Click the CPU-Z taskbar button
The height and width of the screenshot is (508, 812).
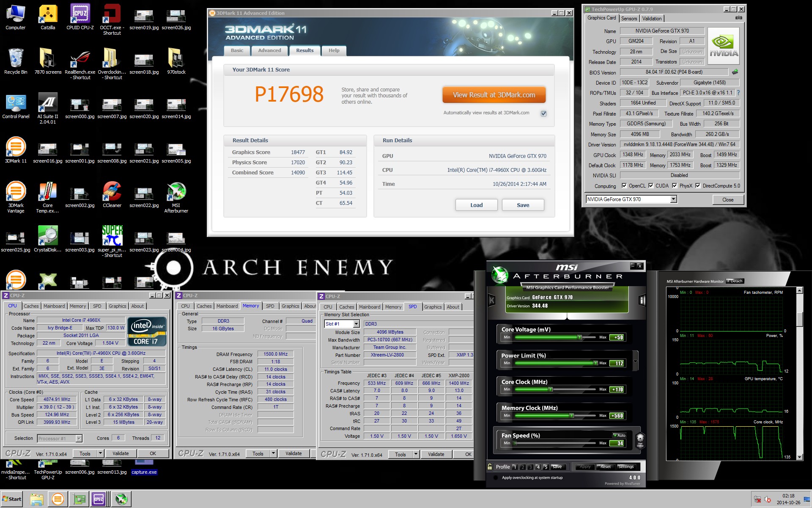click(99, 499)
